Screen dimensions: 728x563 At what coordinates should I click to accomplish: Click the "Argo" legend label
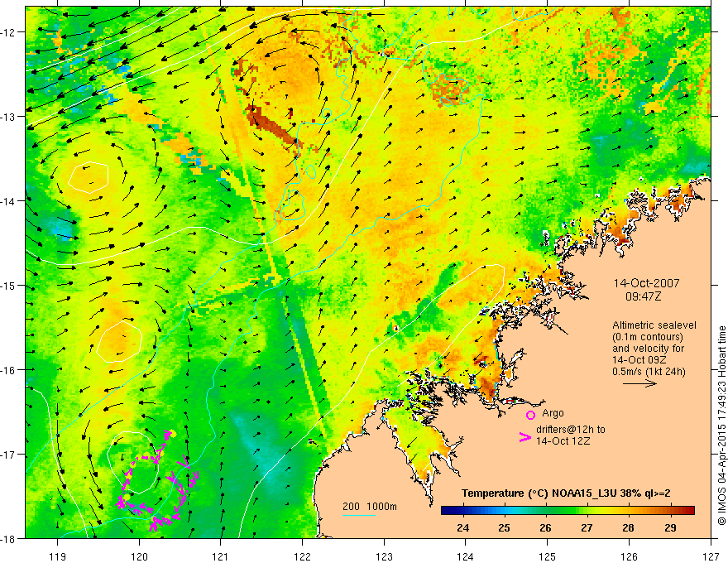pos(553,413)
